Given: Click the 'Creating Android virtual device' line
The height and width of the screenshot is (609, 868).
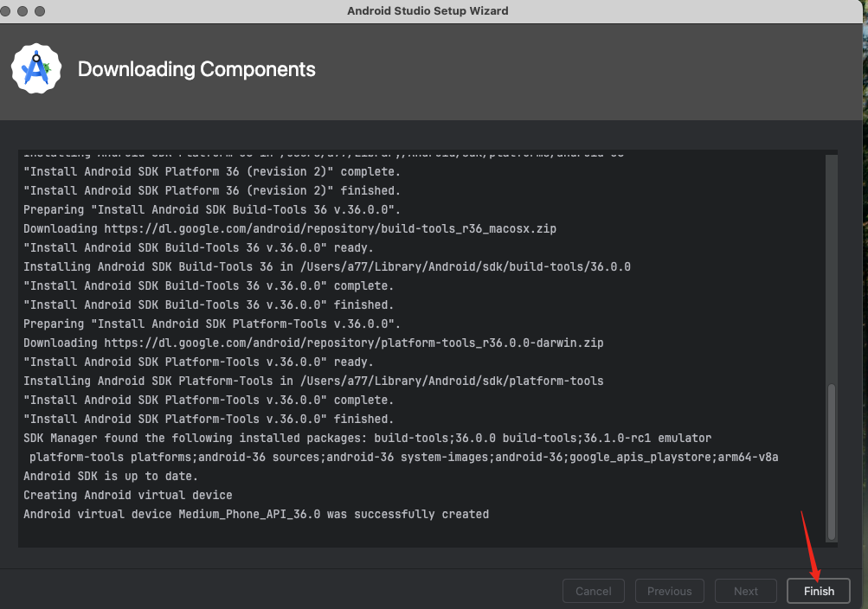Looking at the screenshot, I should [x=128, y=495].
